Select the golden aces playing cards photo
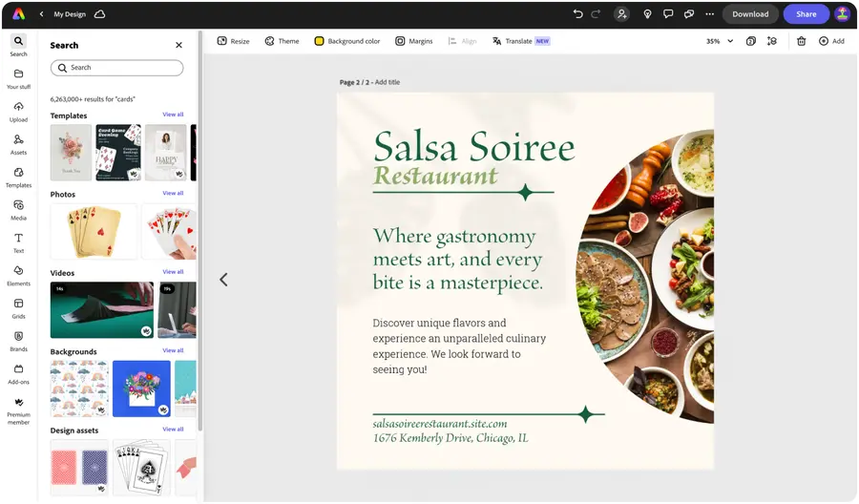859x504 pixels. [x=94, y=231]
